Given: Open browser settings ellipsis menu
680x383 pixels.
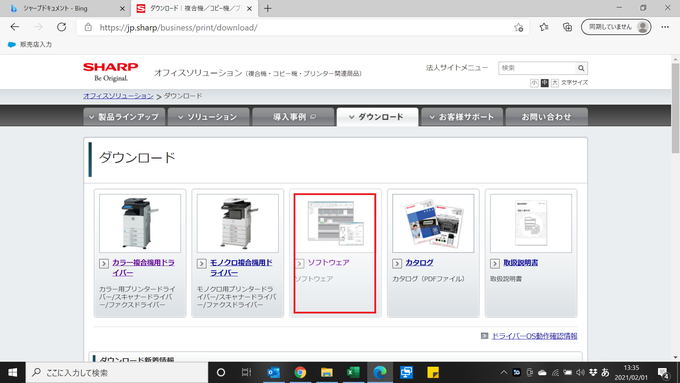Looking at the screenshot, I should 665,27.
